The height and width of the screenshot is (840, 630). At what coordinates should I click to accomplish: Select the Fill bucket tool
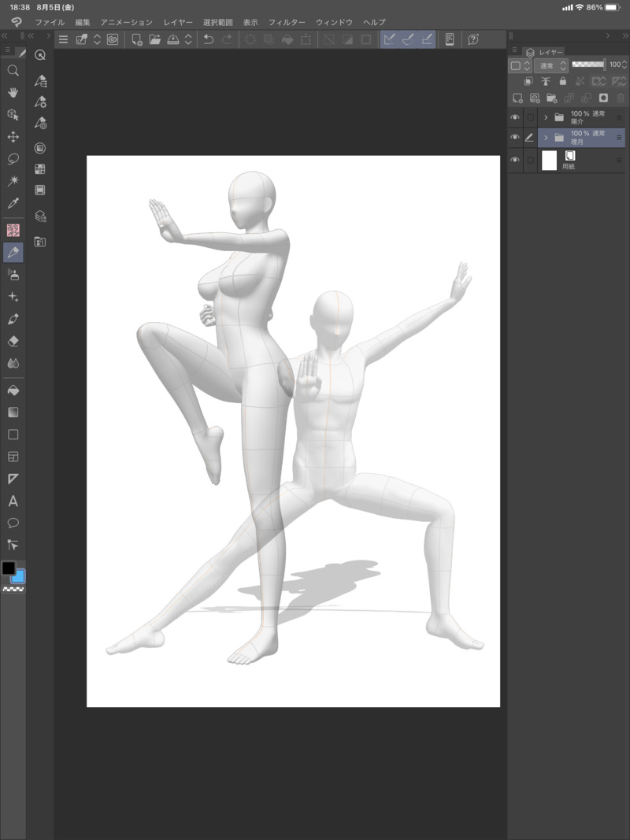click(13, 390)
